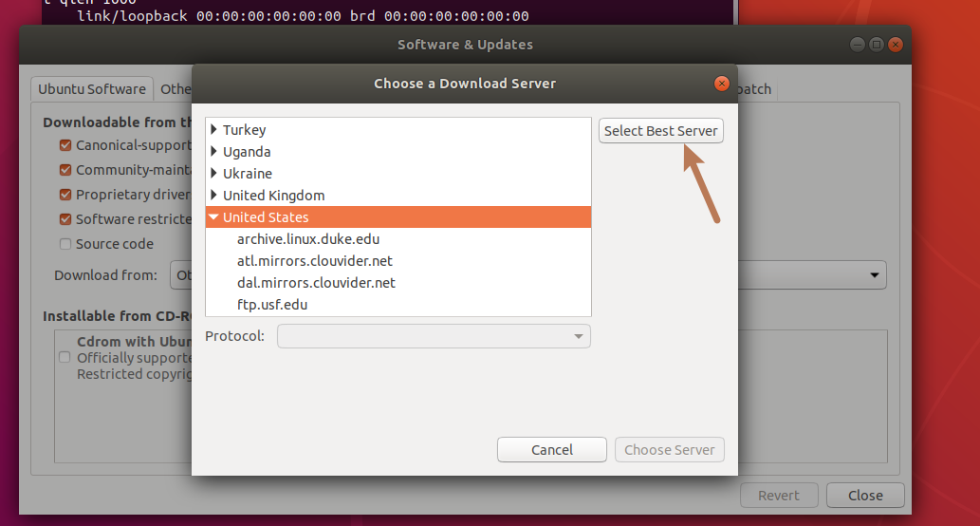
Task: Open Download from dropdown arrow
Action: (875, 275)
